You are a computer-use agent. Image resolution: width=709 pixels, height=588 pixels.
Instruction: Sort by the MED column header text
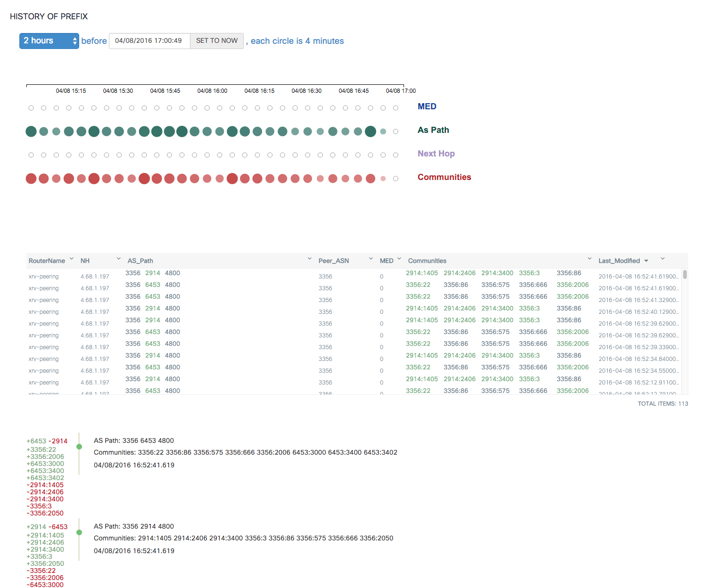[x=387, y=261]
